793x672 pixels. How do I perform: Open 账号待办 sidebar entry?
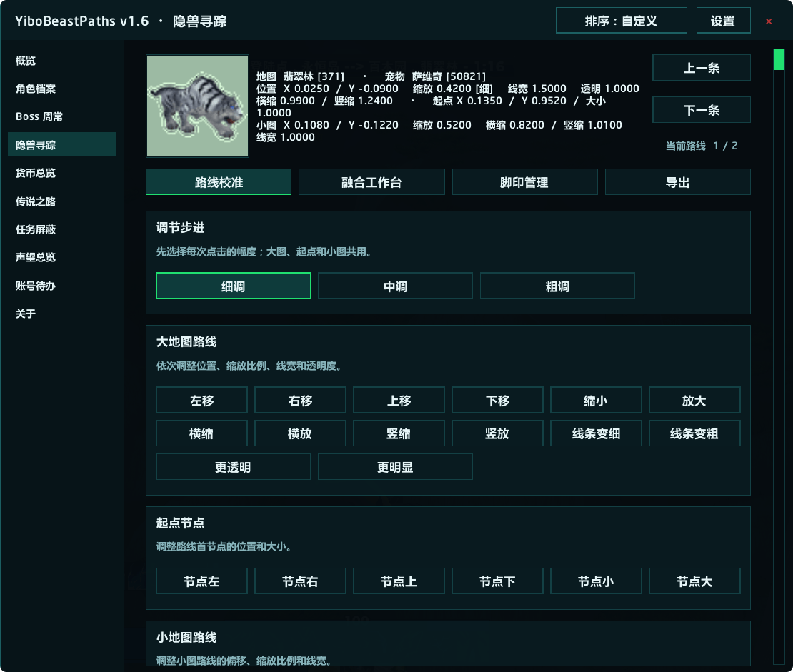[x=62, y=286]
